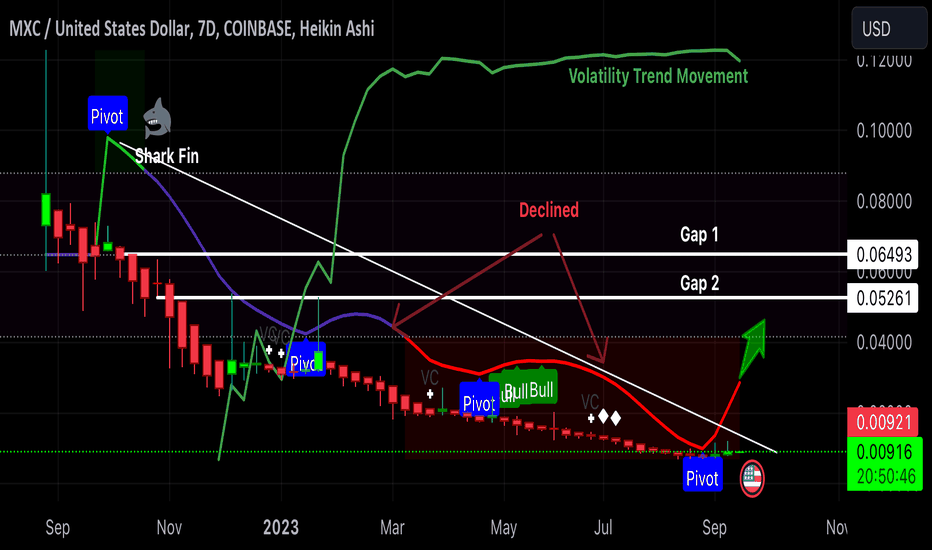Click the green upward projection arrow
Screen dimensions: 932x550
(752, 348)
